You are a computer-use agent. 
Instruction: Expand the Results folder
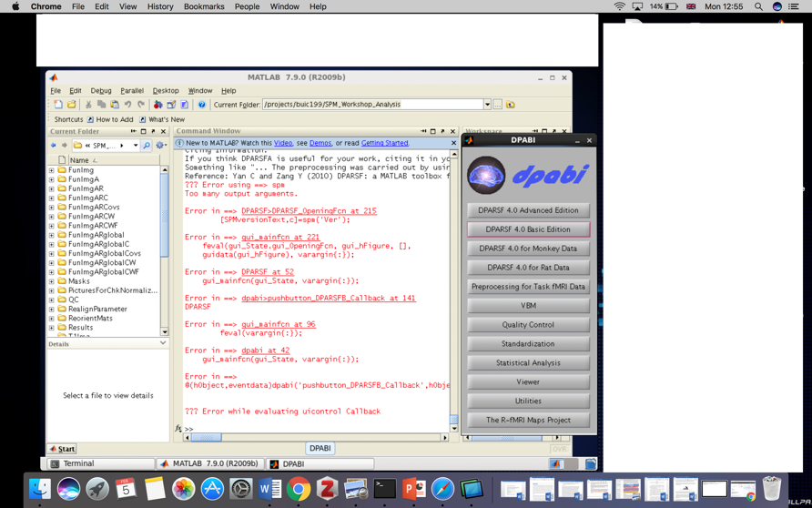[52, 328]
